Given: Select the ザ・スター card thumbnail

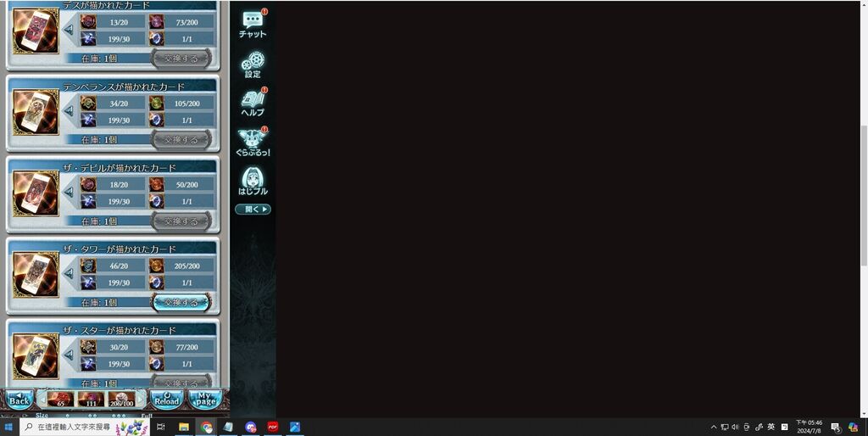Looking at the screenshot, I should (x=36, y=355).
